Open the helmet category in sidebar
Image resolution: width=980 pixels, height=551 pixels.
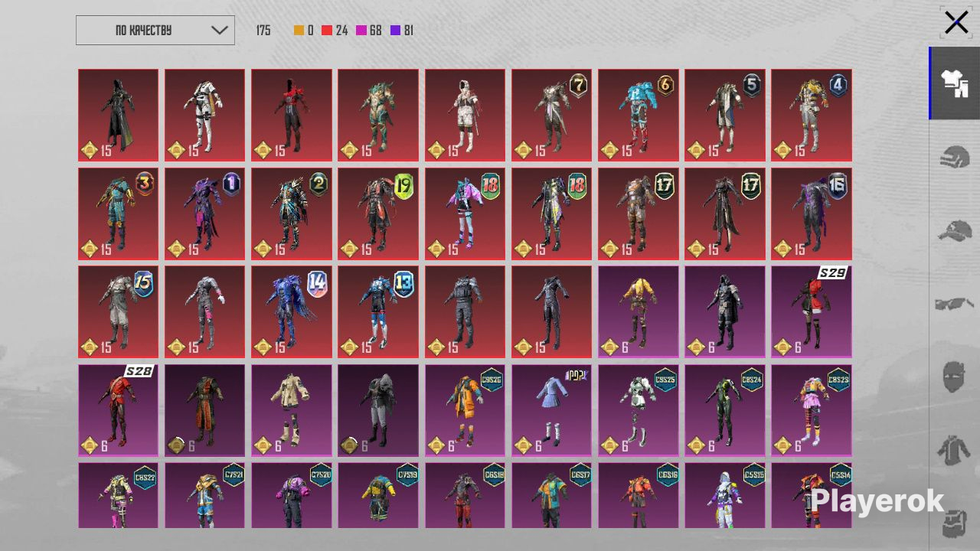coord(955,158)
